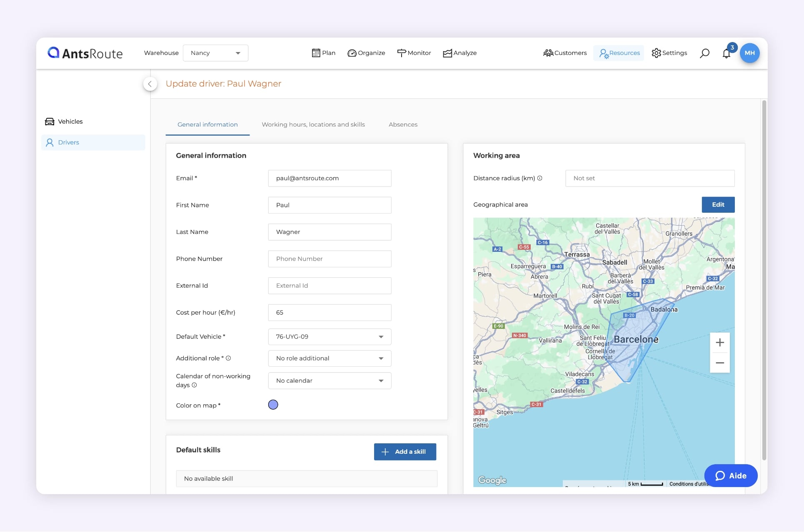Switch to the Absences tab
The image size is (804, 532).
(x=403, y=124)
